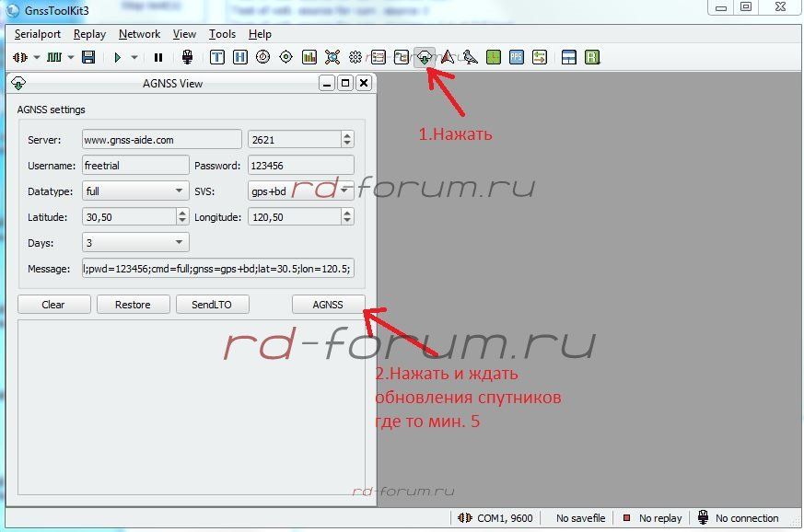
Task: Click the Server address input field
Action: click(x=161, y=140)
